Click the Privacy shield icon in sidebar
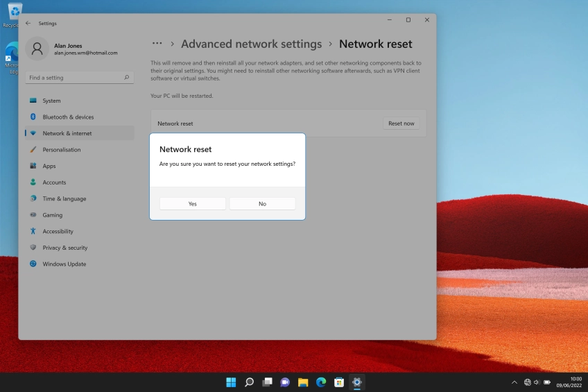The width and height of the screenshot is (588, 392). coord(33,247)
